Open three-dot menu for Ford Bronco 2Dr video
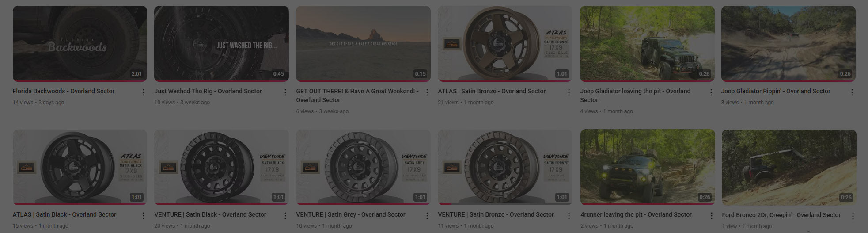Viewport: 868px width, 233px height. pyautogui.click(x=852, y=216)
